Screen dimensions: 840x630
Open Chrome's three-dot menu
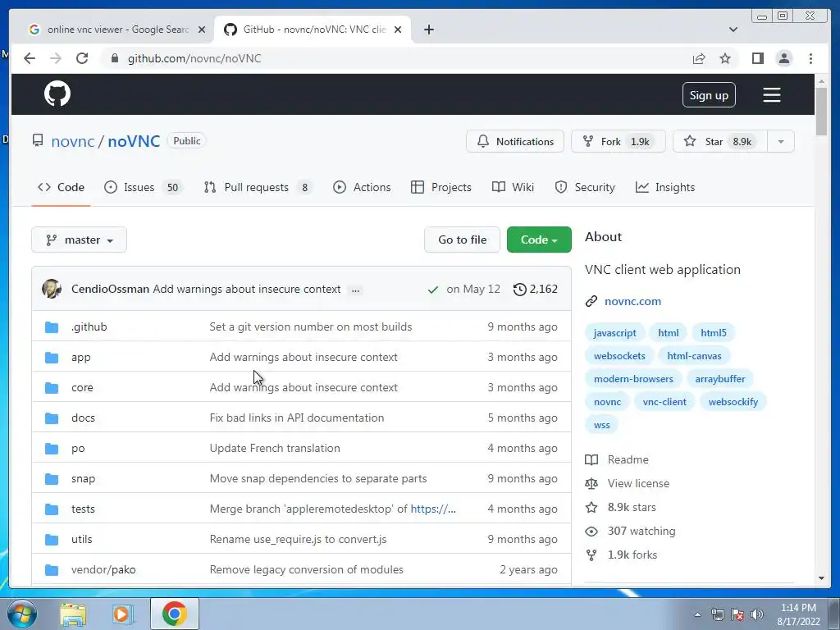[810, 58]
